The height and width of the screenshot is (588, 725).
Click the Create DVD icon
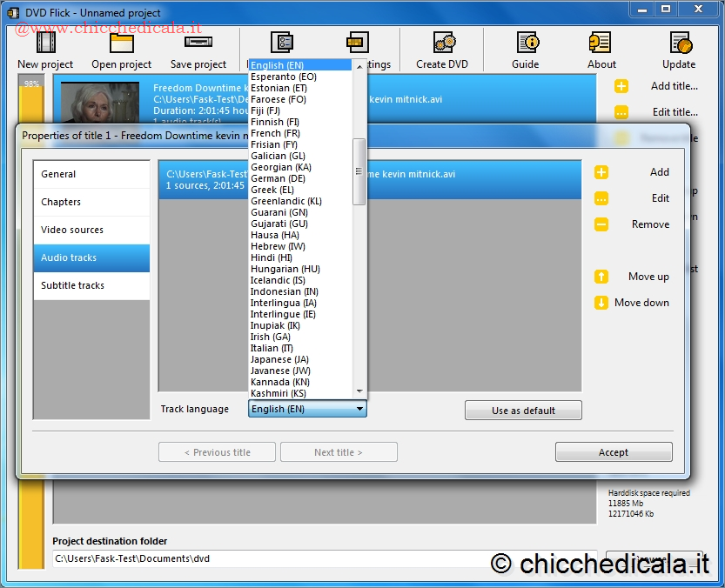click(x=442, y=43)
